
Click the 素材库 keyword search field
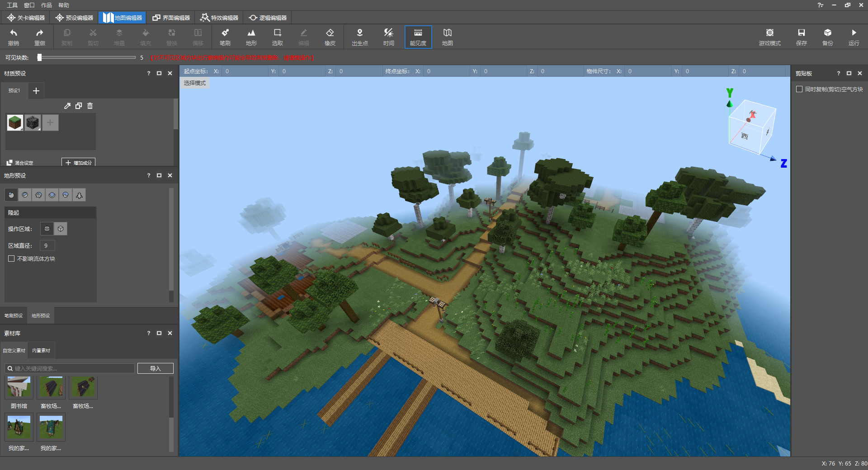70,368
